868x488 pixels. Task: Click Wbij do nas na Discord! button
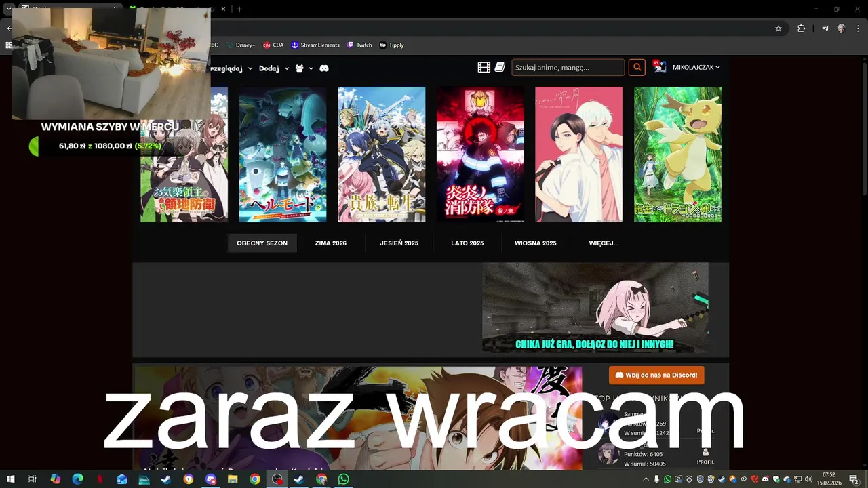tap(656, 375)
